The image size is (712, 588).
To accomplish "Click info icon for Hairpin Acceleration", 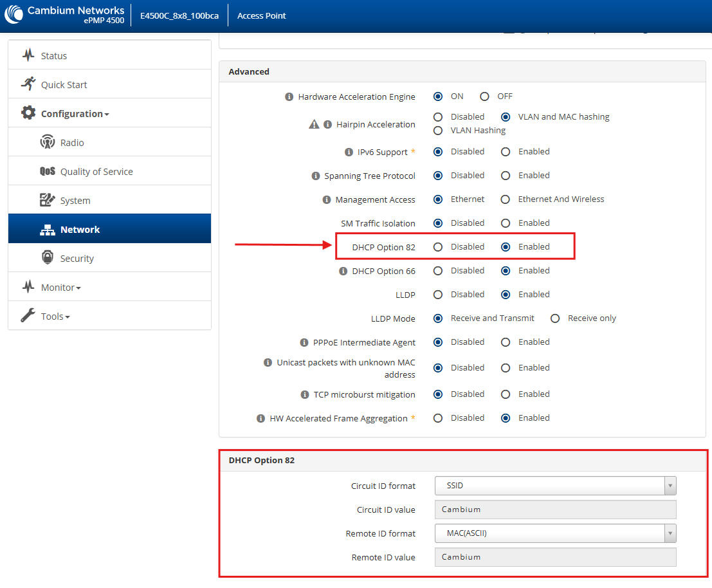I will [327, 124].
